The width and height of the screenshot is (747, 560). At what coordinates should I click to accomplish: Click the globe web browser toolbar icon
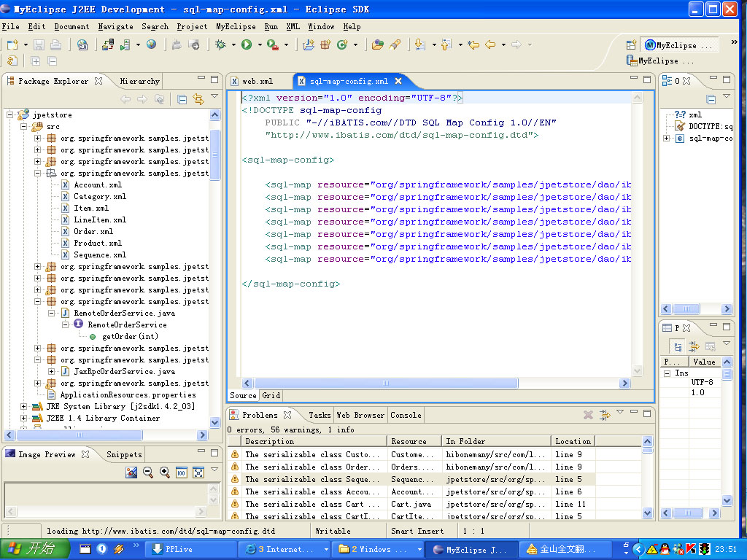click(152, 44)
